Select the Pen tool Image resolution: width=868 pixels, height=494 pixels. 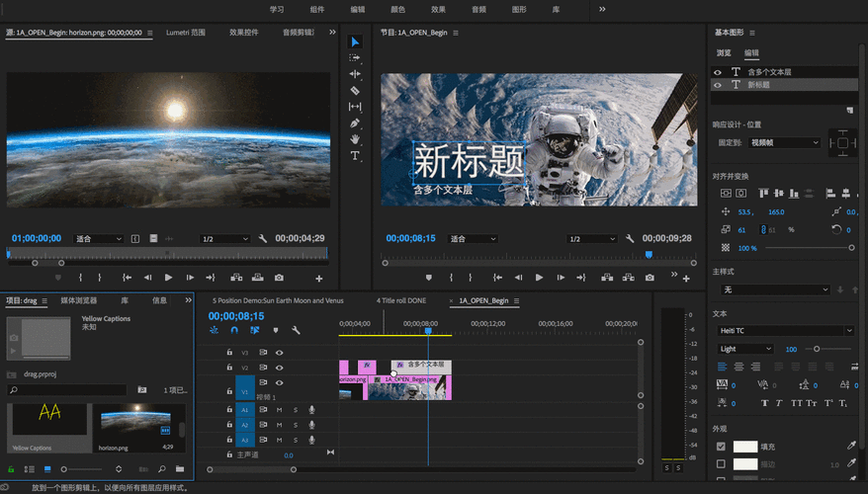click(355, 123)
